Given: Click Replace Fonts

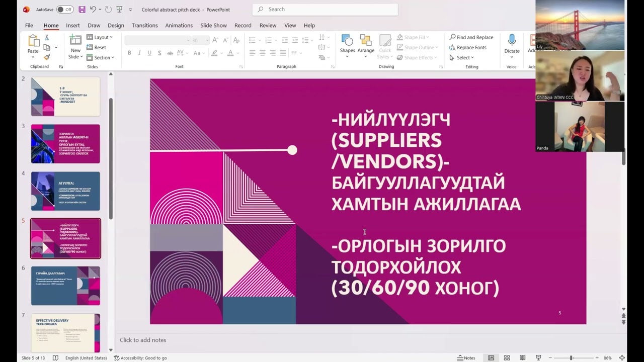Looking at the screenshot, I should pyautogui.click(x=467, y=47).
